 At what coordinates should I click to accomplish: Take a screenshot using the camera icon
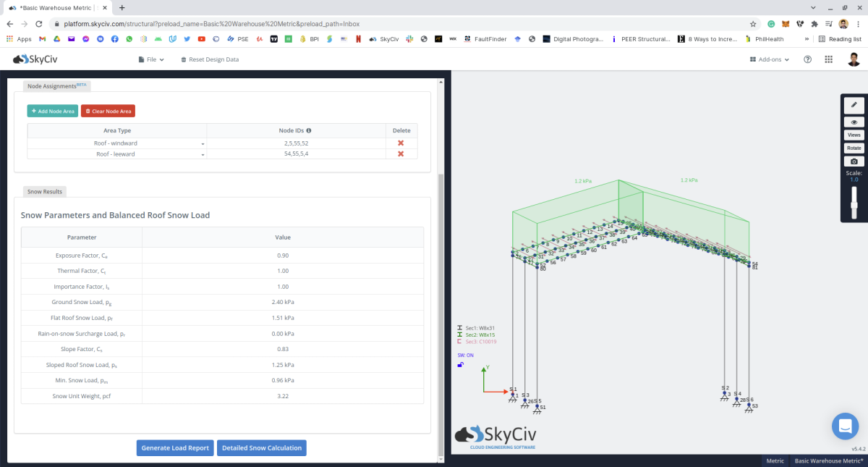pos(854,161)
